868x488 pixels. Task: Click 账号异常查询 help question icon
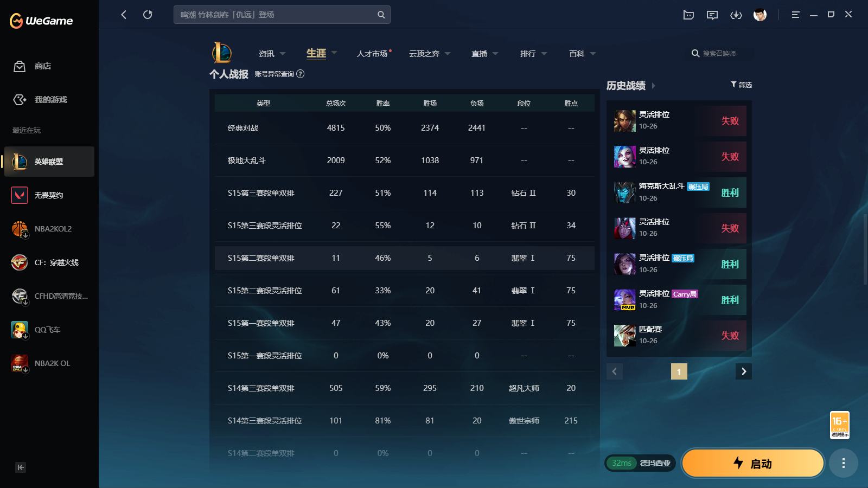300,74
